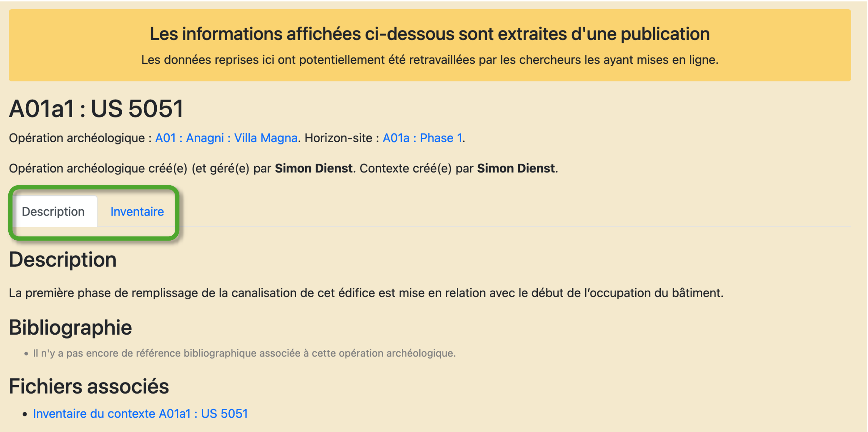The height and width of the screenshot is (432, 868).
Task: Click the bullet before the bibliography note
Action: pos(26,354)
